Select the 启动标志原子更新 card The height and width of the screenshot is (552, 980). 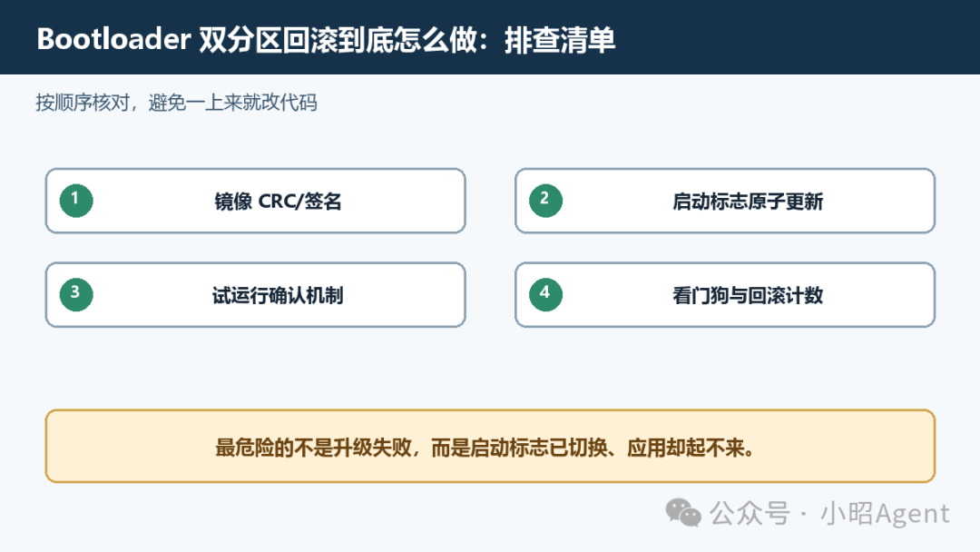pyautogui.click(x=725, y=201)
